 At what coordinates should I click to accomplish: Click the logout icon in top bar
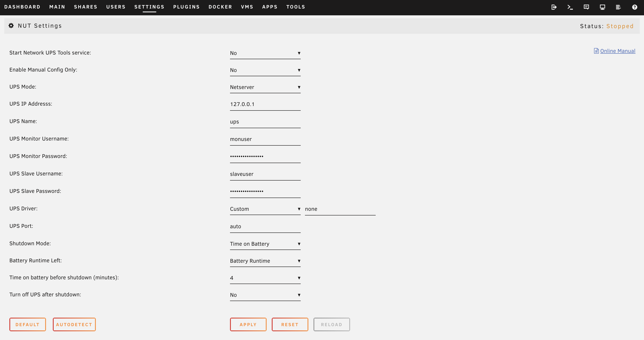click(x=554, y=7)
